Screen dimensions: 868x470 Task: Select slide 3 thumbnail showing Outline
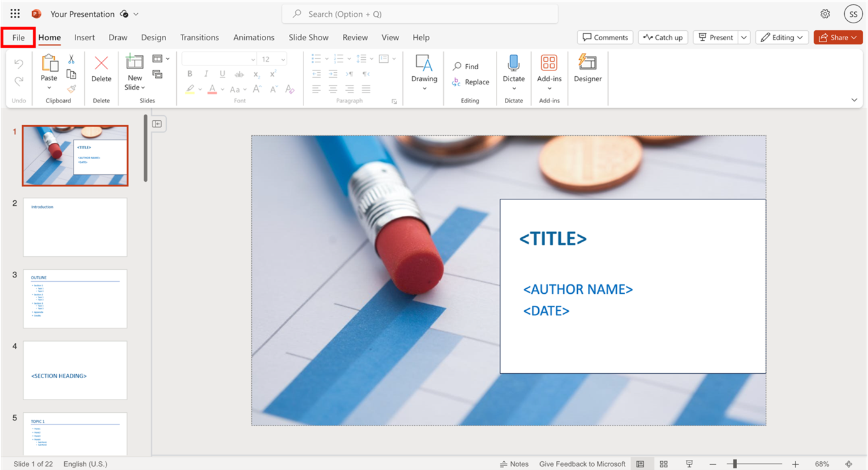pos(75,298)
